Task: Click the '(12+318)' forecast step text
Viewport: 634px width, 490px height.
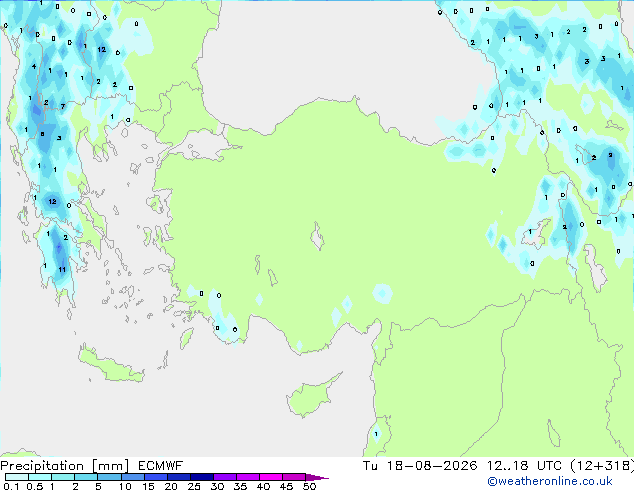Action: coord(602,466)
